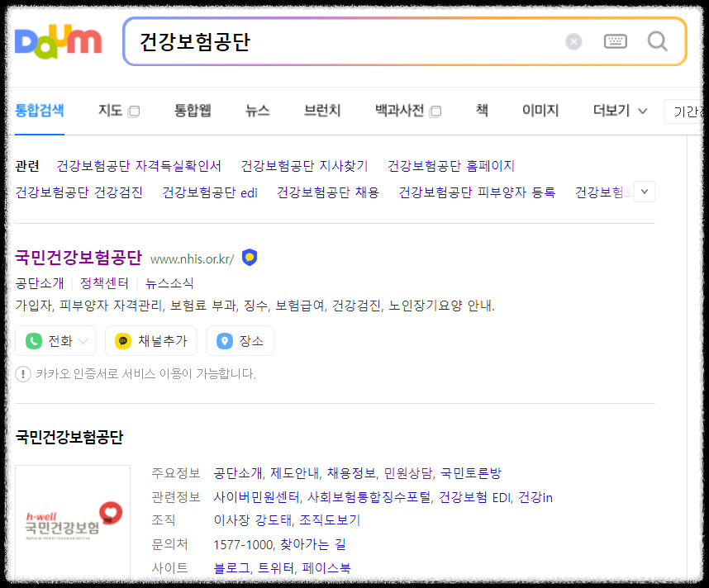This screenshot has width=709, height=588.
Task: Click the magnifier search icon
Action: pos(658,41)
